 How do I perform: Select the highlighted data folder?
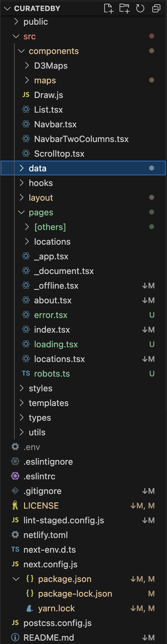[83, 168]
